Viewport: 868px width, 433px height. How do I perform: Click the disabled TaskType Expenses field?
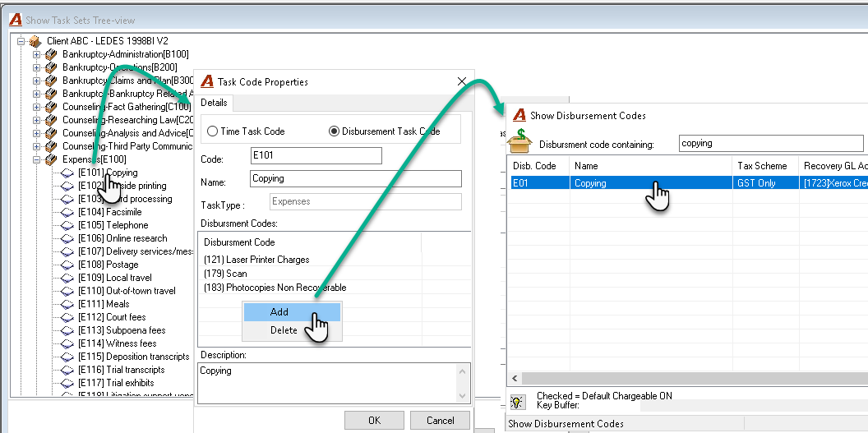click(x=365, y=202)
